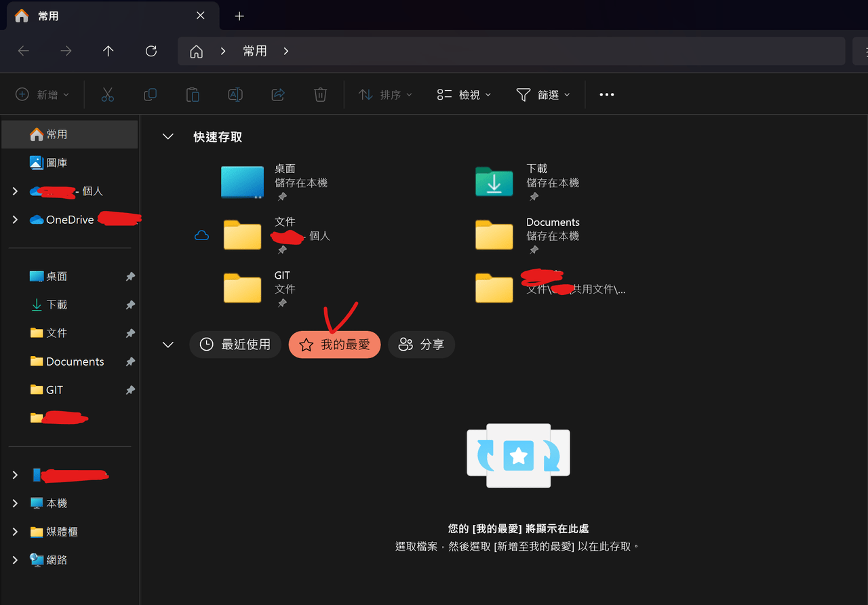
Task: Open the 新增 dropdown menu
Action: coord(43,95)
